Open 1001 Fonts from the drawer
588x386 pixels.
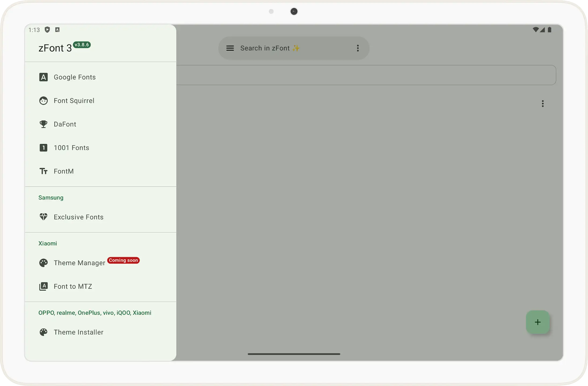(x=101, y=148)
